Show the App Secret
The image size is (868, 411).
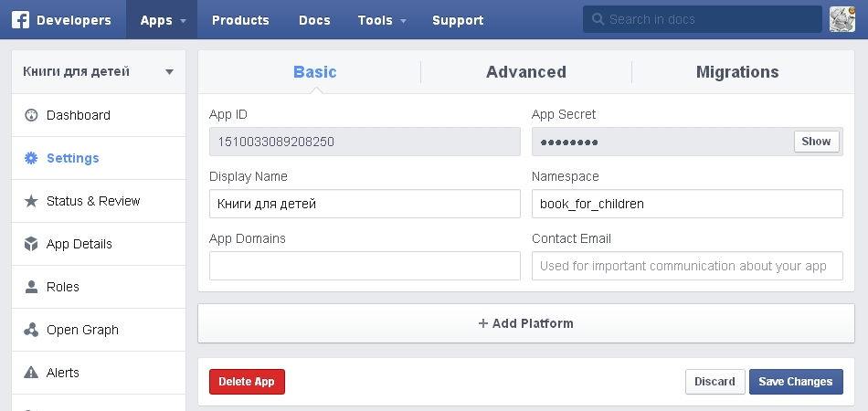816,141
